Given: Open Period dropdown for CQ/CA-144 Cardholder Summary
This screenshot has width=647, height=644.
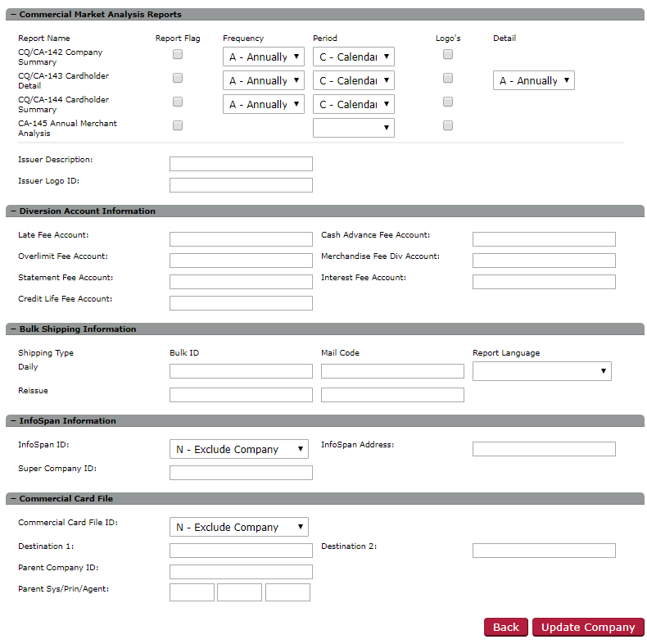Looking at the screenshot, I should click(x=354, y=104).
